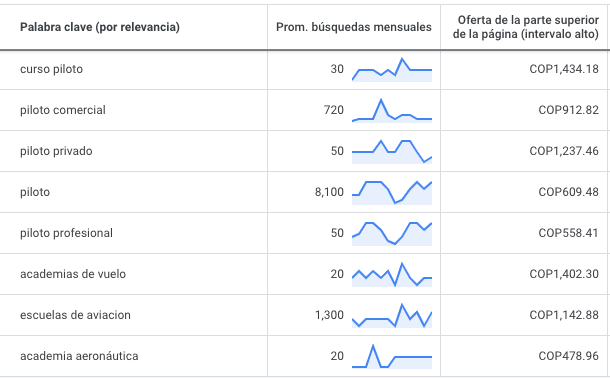Click the 'escuelas de aviacion' trend sparkline
Screen dimensions: 610x378
(392, 316)
